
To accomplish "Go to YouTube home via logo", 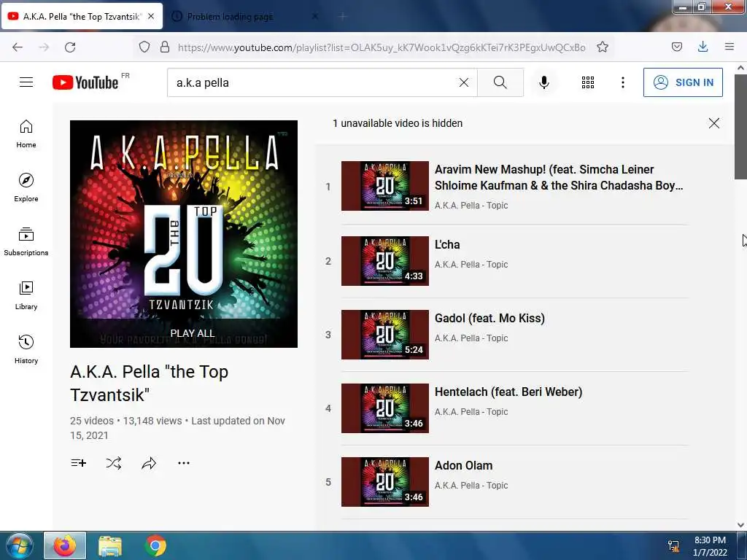I will pos(85,82).
